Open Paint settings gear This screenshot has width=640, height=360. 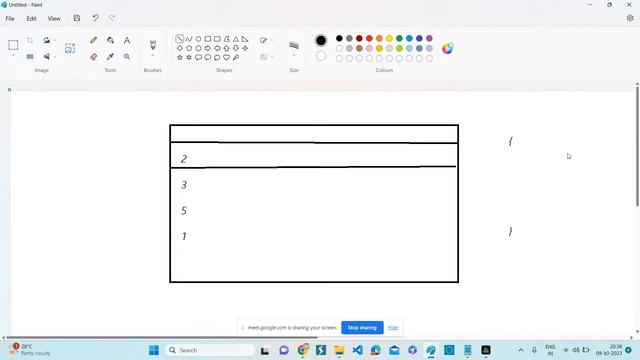click(x=630, y=18)
